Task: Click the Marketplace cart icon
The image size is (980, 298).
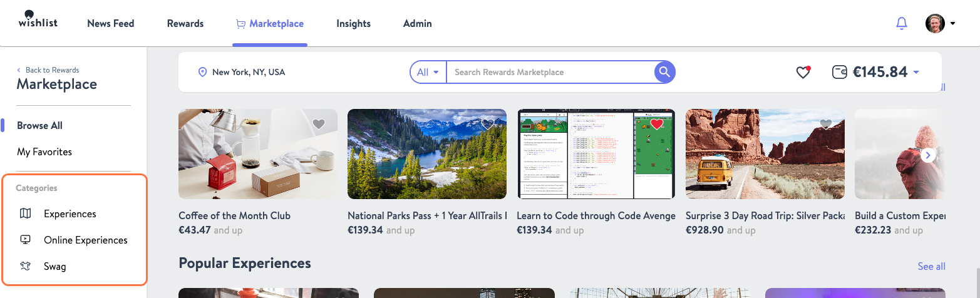Action: tap(240, 24)
